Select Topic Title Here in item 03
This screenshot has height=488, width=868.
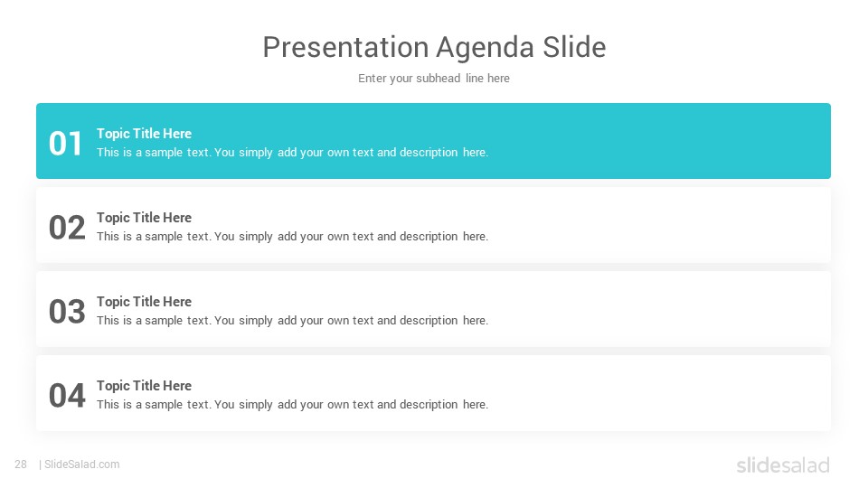pos(144,302)
